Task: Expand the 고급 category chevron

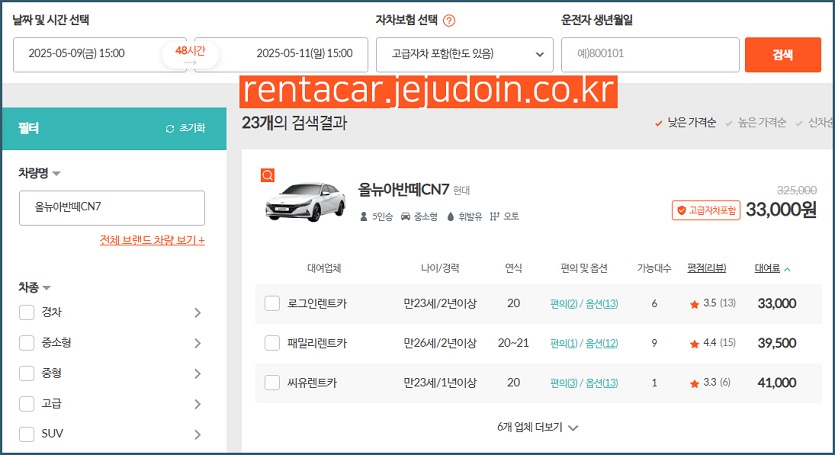Action: click(198, 404)
